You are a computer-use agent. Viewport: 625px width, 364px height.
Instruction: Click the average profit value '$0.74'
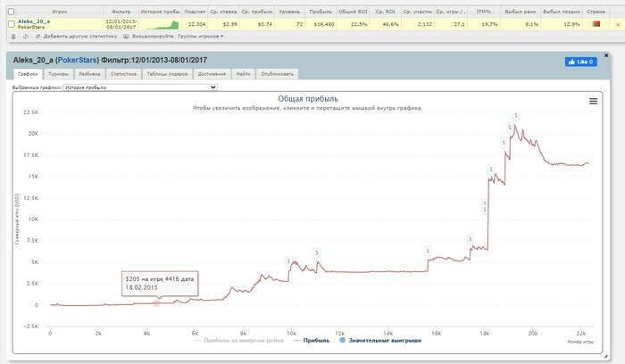(264, 24)
